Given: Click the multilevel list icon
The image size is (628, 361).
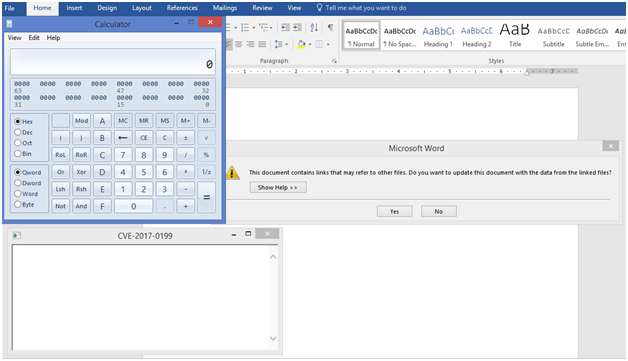Looking at the screenshot, I should (x=263, y=27).
